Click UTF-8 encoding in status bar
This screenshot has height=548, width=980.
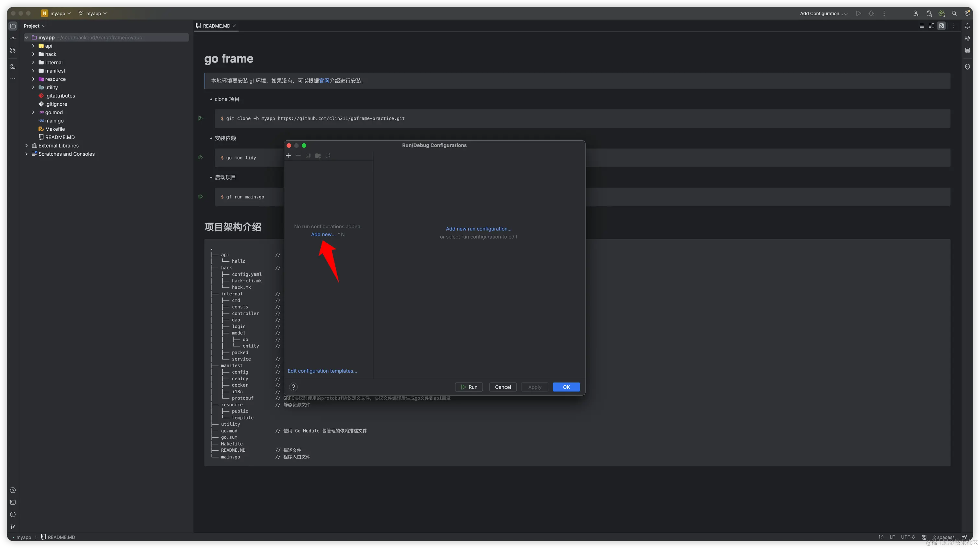coord(907,537)
